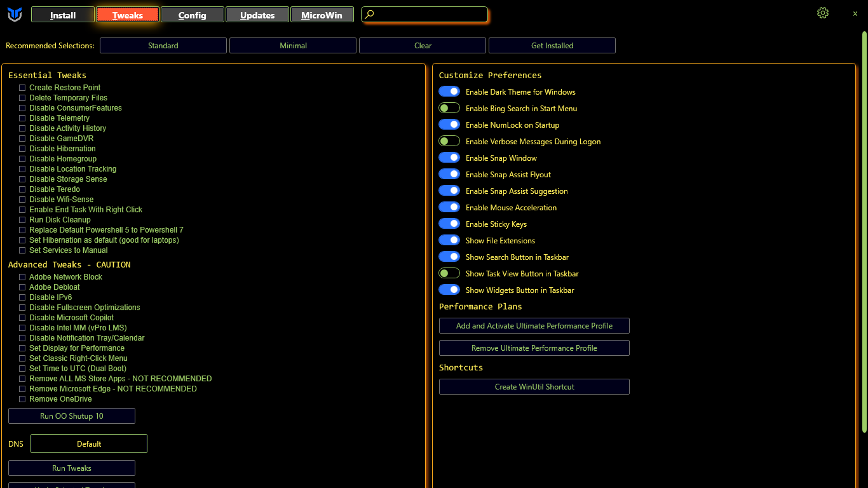Click inside the search input field

point(429,15)
